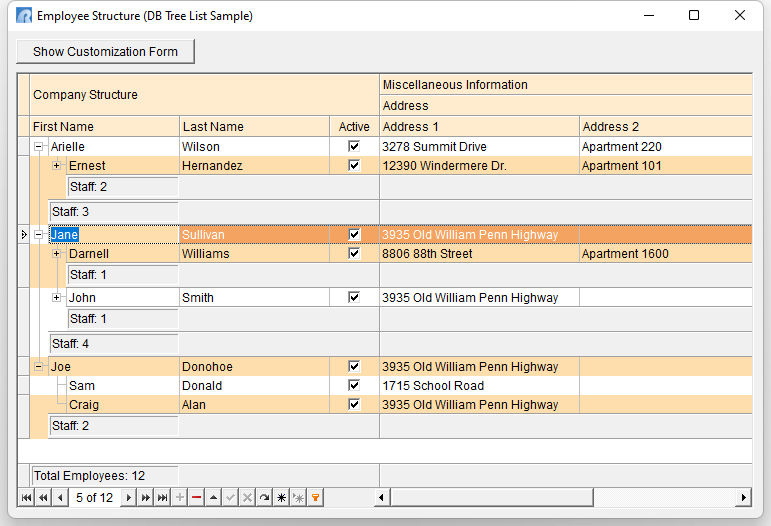Select the 'Craig' first name cell
The width and height of the screenshot is (771, 526).
(x=123, y=405)
